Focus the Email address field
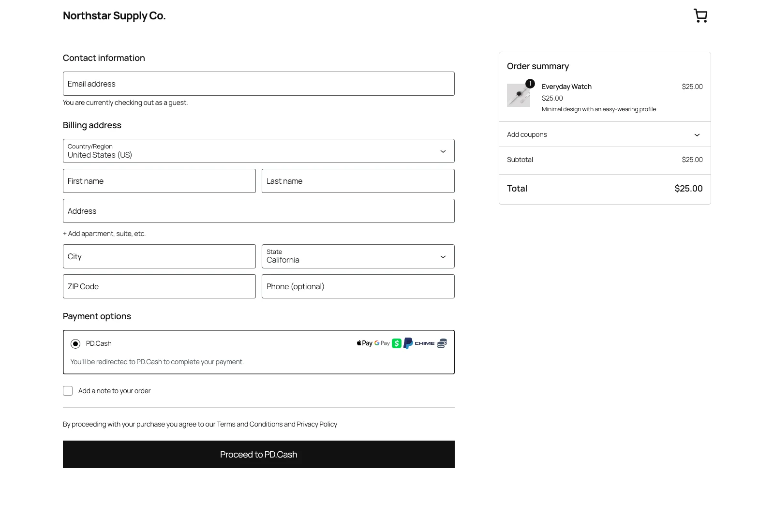 (x=259, y=84)
